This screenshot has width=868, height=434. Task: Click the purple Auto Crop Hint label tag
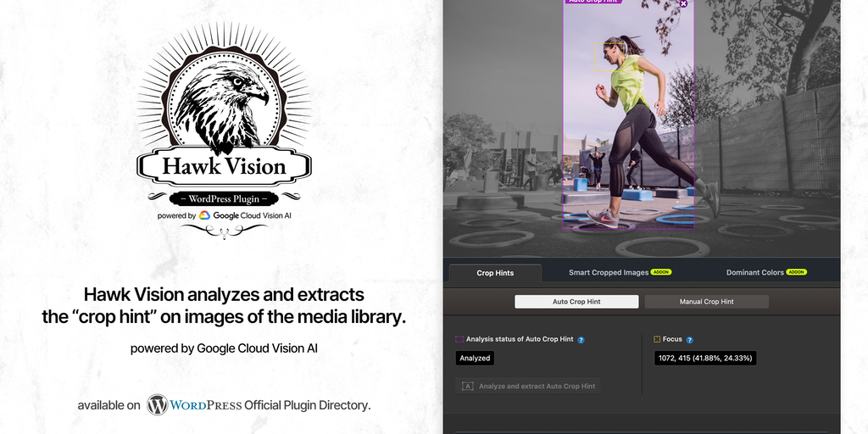point(593,1)
